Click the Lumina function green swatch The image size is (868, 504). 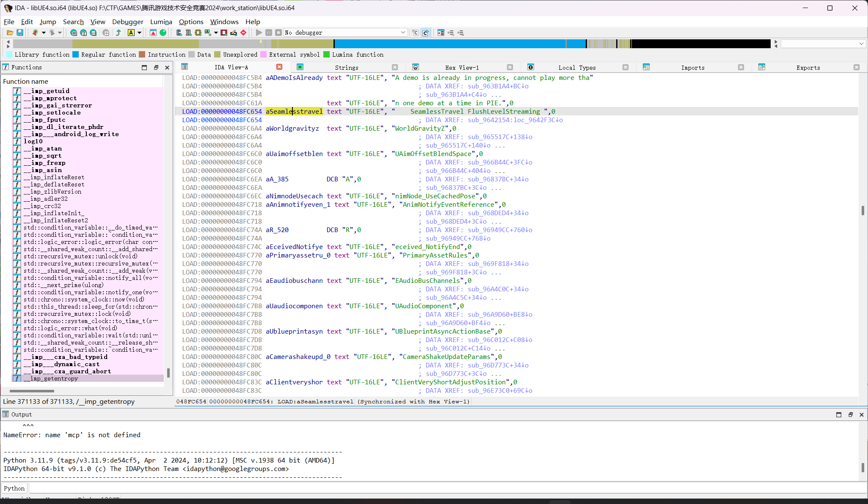click(x=327, y=54)
